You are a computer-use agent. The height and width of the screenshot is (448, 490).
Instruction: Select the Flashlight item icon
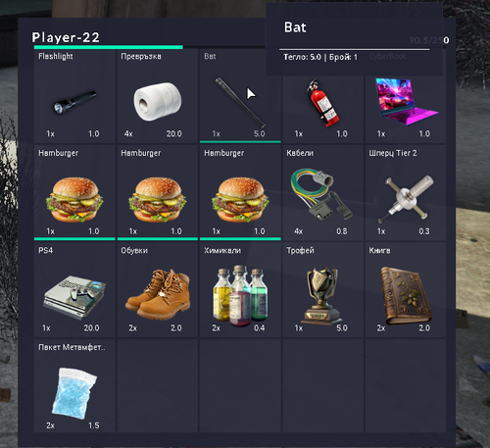coord(74,102)
